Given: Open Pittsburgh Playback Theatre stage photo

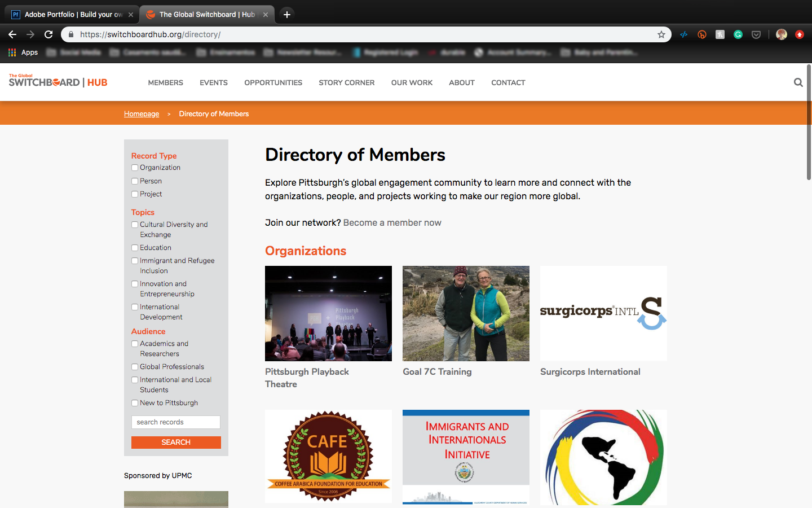Looking at the screenshot, I should pyautogui.click(x=328, y=313).
